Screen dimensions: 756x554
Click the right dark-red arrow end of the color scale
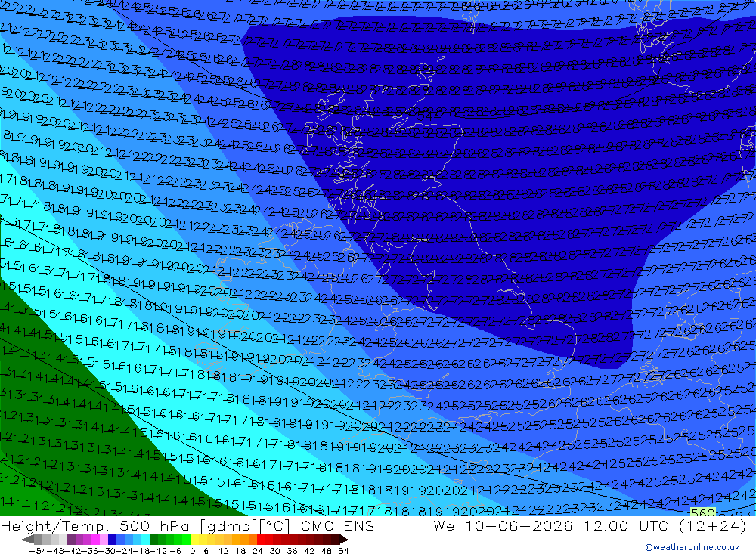pos(344,540)
